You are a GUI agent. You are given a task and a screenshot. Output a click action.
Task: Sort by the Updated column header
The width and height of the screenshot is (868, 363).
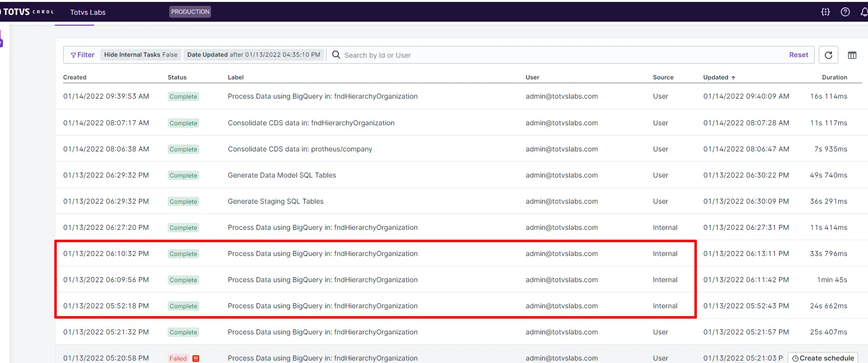(x=719, y=77)
